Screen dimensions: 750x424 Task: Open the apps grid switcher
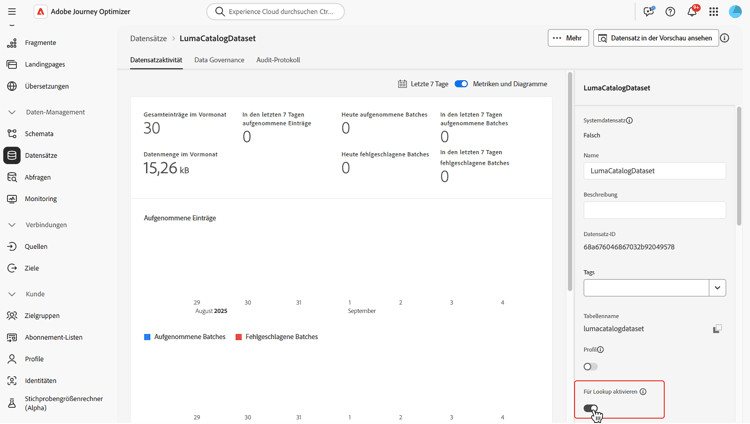point(714,11)
